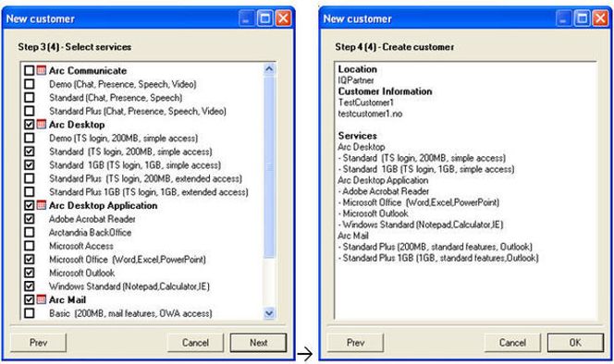Screen dimensions: 614x364
Task: Enable Microsoft Access checkbox
Action: coord(29,246)
